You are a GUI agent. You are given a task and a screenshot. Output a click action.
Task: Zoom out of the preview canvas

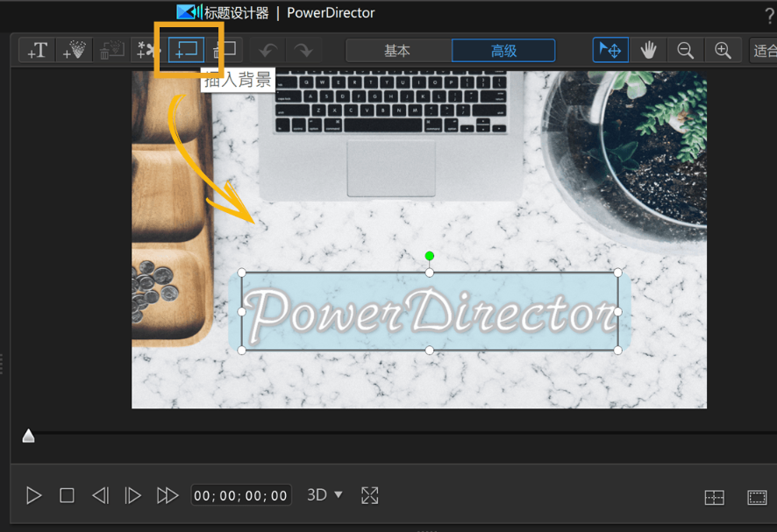685,50
